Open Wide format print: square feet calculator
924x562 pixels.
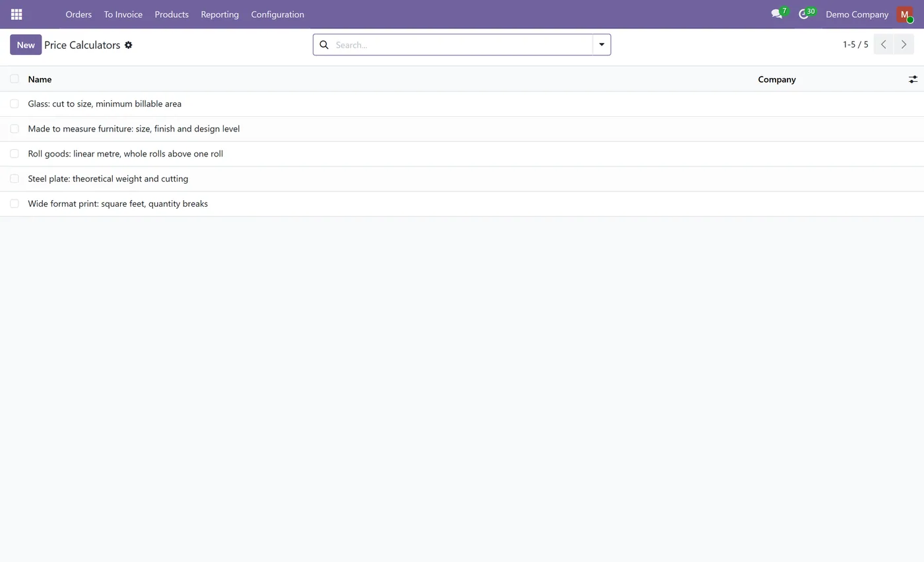click(x=117, y=203)
